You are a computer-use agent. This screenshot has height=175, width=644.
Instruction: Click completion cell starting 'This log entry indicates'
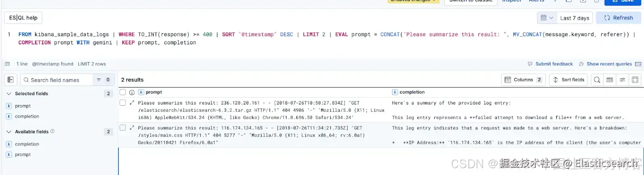pyautogui.click(x=516, y=135)
